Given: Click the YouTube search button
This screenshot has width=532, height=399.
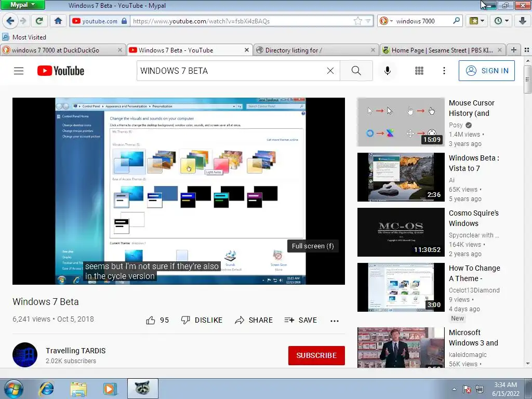Looking at the screenshot, I should pyautogui.click(x=356, y=71).
